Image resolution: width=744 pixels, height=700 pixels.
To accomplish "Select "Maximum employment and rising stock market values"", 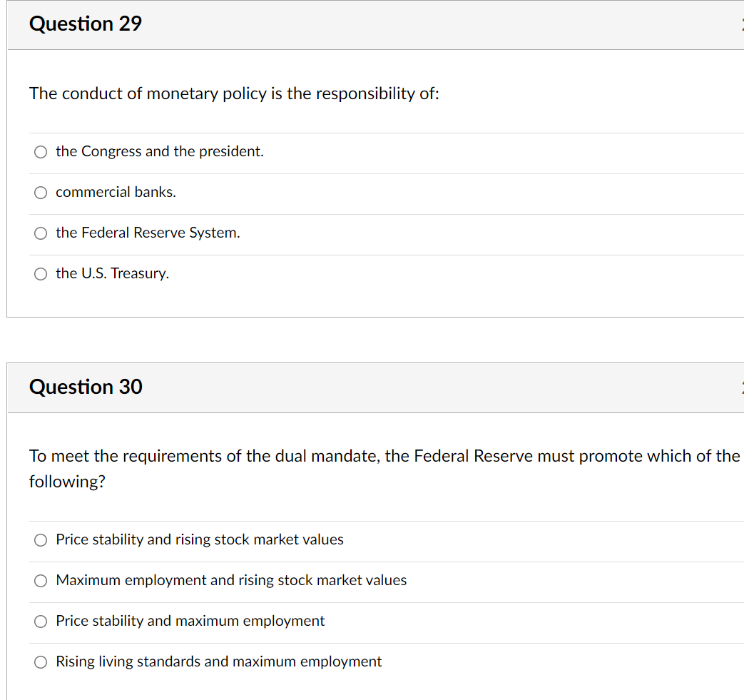I will pyautogui.click(x=41, y=580).
